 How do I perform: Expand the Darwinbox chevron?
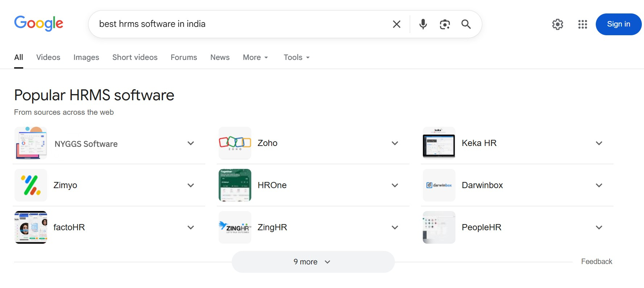pos(599,186)
